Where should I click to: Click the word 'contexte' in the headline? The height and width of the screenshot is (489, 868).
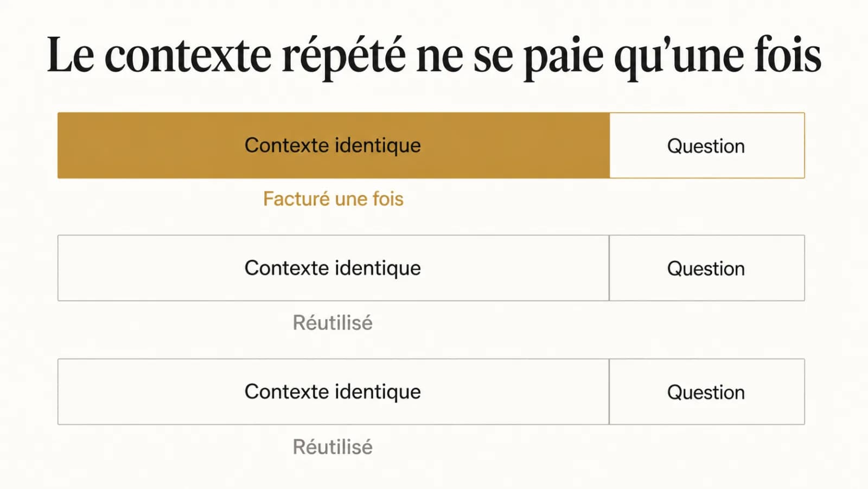[187, 56]
